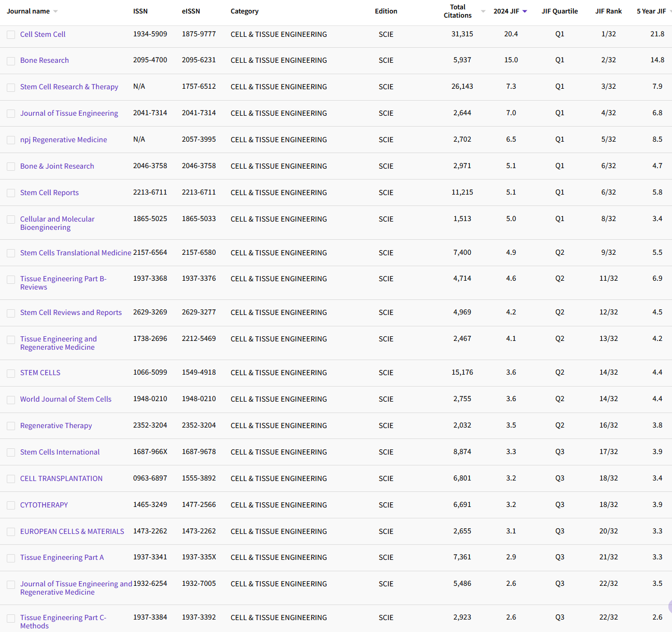Mark the Regenerative Therapy checkbox
This screenshot has height=632, width=672.
coord(11,426)
